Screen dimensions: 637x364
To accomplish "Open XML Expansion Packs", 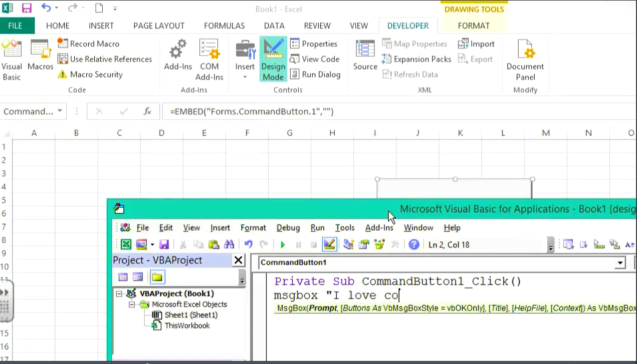I will click(416, 59).
